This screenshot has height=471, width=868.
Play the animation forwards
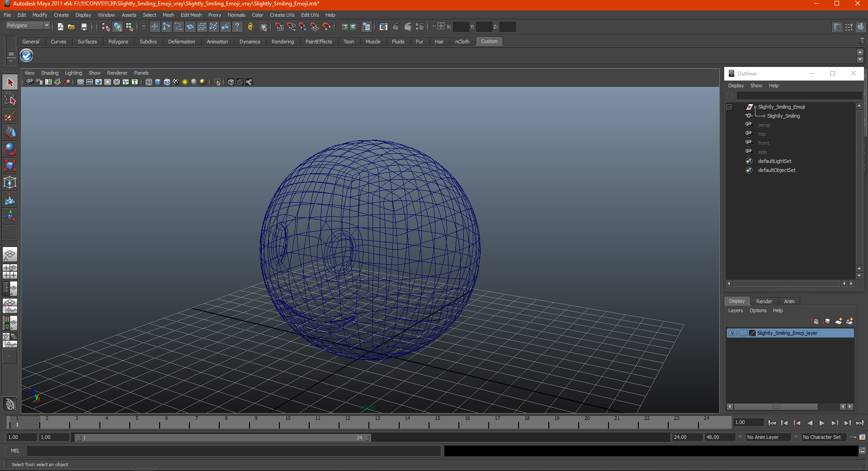pyautogui.click(x=822, y=423)
